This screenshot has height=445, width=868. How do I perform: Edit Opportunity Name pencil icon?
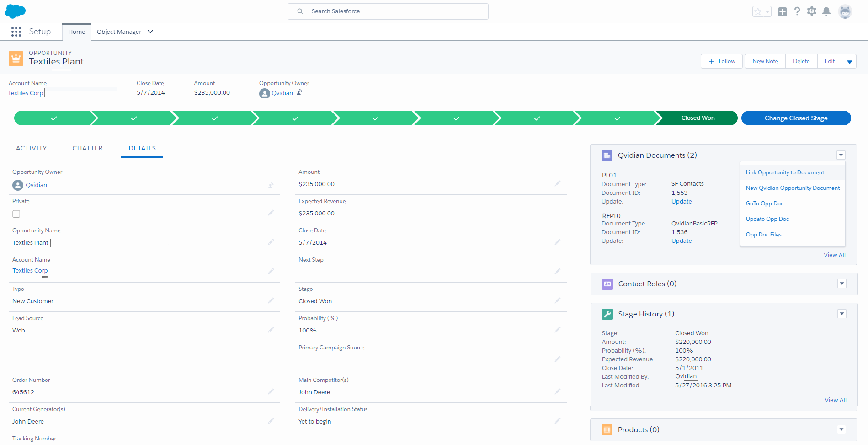tap(271, 242)
